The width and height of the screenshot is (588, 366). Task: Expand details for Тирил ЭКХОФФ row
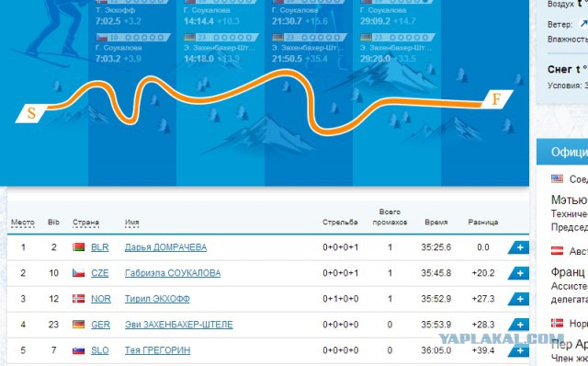[x=519, y=299]
